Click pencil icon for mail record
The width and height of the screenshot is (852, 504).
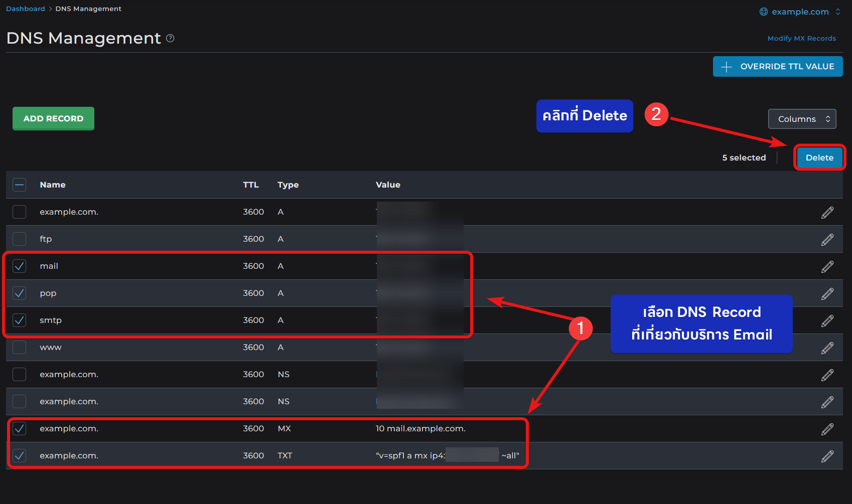tap(827, 266)
